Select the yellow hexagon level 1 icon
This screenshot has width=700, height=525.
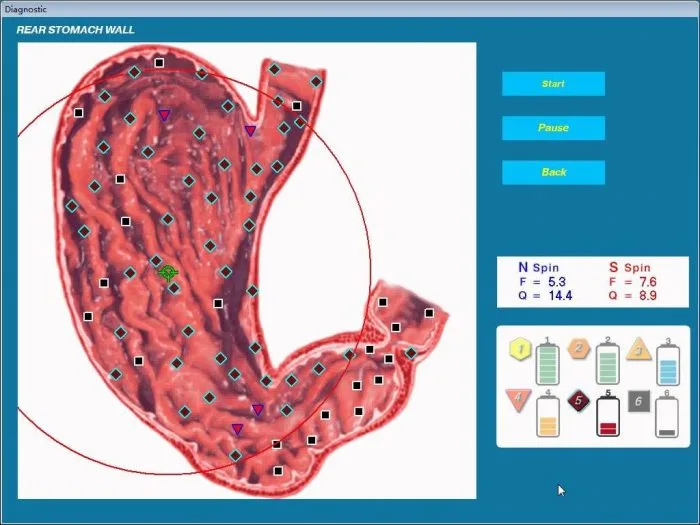tap(519, 349)
